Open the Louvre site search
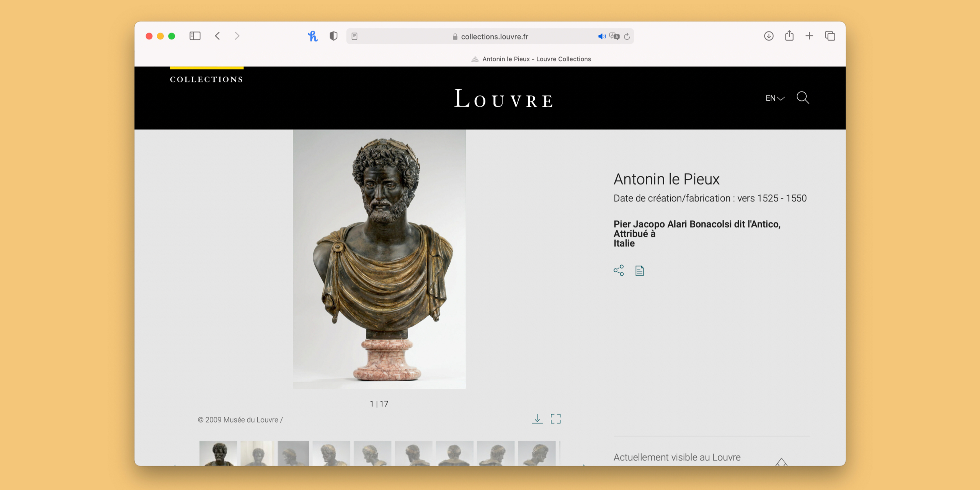 pyautogui.click(x=802, y=98)
